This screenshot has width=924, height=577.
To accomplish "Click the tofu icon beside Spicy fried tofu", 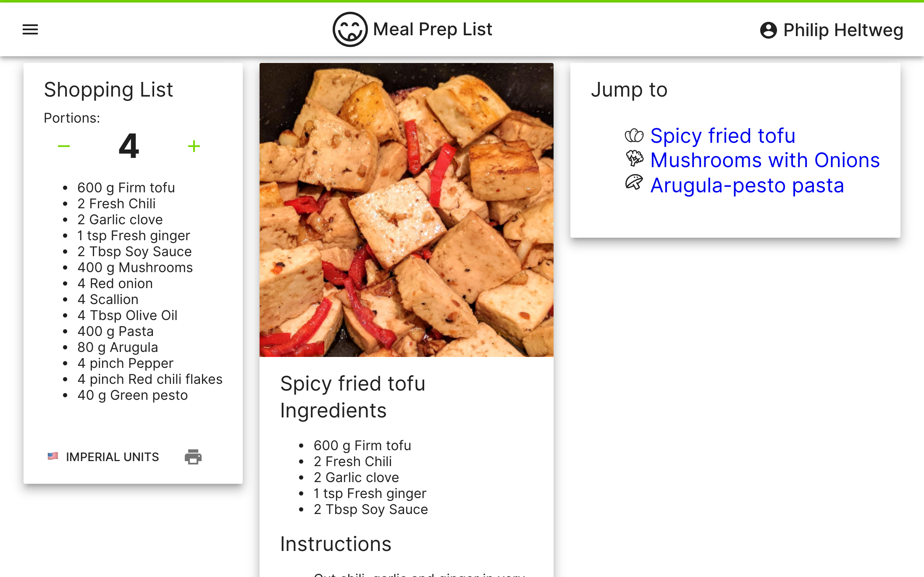I will [634, 136].
